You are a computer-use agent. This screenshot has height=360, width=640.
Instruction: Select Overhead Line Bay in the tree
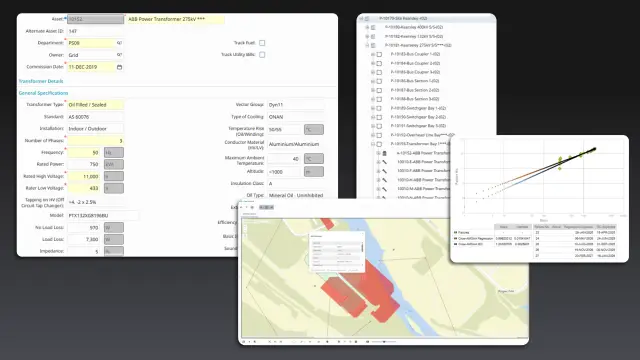click(422, 135)
